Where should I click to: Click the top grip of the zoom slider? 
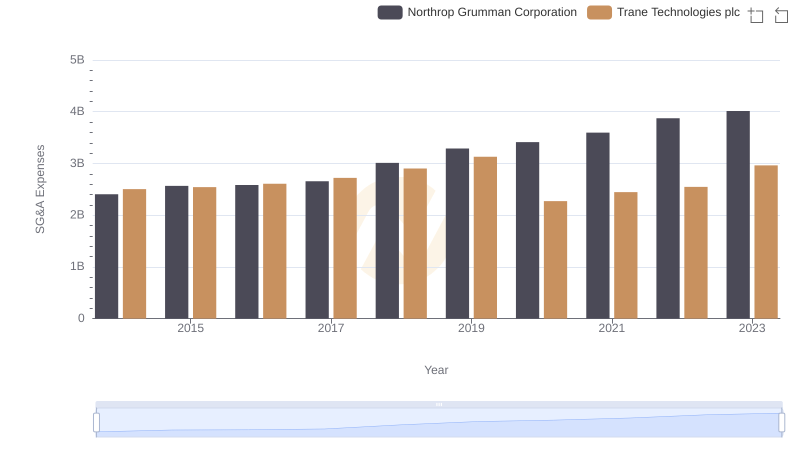point(439,404)
